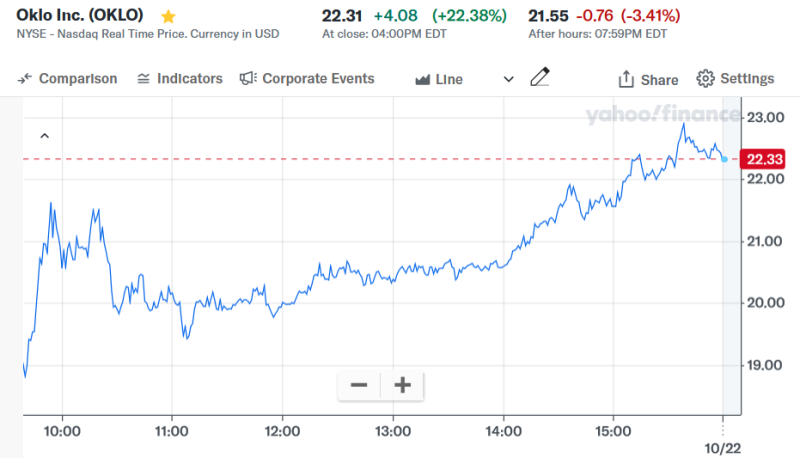Click the favorite star next to OKLO
The width and height of the screenshot is (800, 458).
coord(168,16)
